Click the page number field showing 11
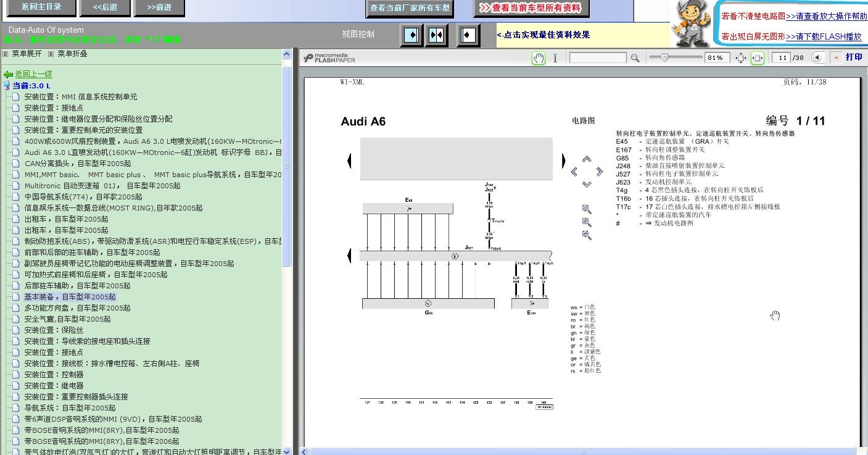The image size is (868, 455). (782, 58)
